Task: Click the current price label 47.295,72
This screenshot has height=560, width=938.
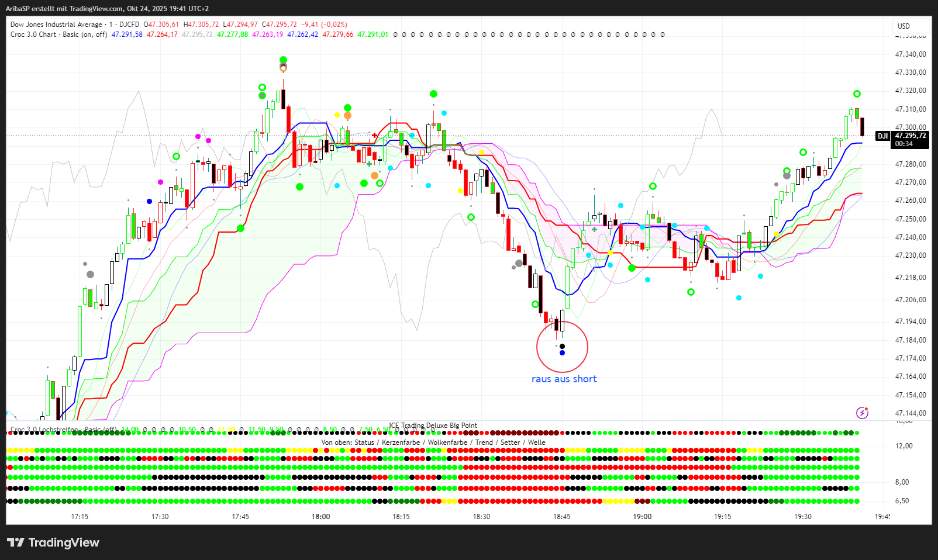Action: [x=910, y=136]
